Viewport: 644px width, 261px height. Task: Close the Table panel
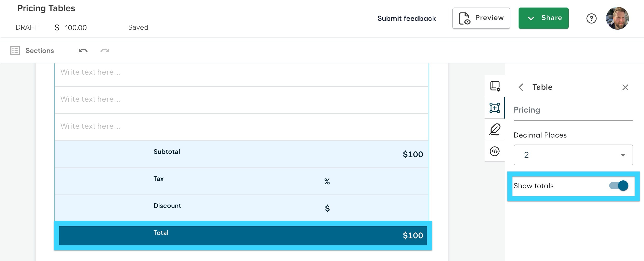click(625, 87)
